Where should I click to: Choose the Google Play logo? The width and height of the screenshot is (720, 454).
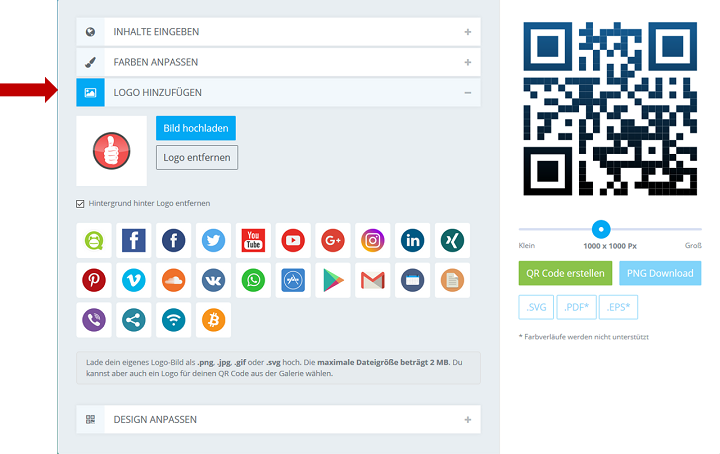pyautogui.click(x=333, y=280)
